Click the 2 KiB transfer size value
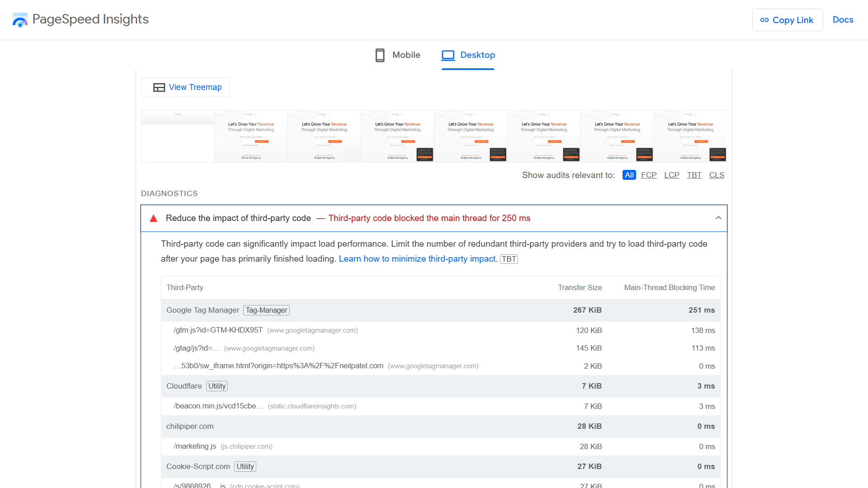The height and width of the screenshot is (488, 868). tap(593, 366)
